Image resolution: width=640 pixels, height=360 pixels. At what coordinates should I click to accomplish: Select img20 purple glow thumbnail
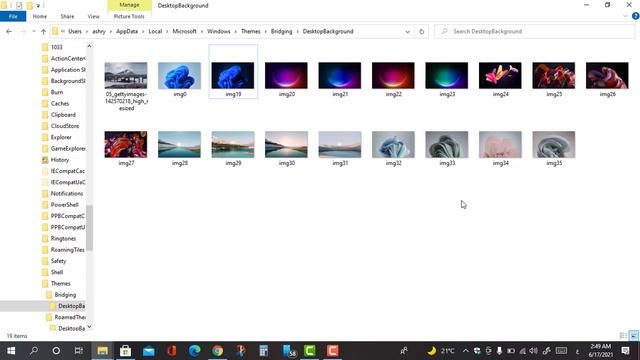click(x=286, y=76)
